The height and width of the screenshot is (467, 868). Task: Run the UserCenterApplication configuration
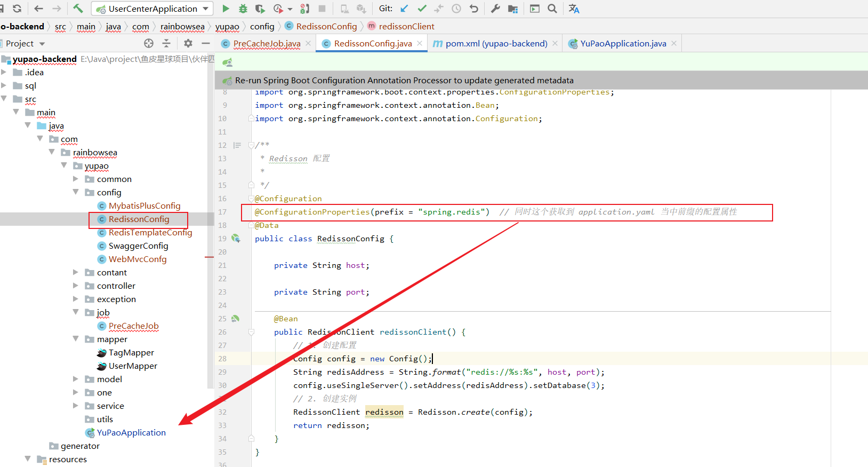point(226,9)
